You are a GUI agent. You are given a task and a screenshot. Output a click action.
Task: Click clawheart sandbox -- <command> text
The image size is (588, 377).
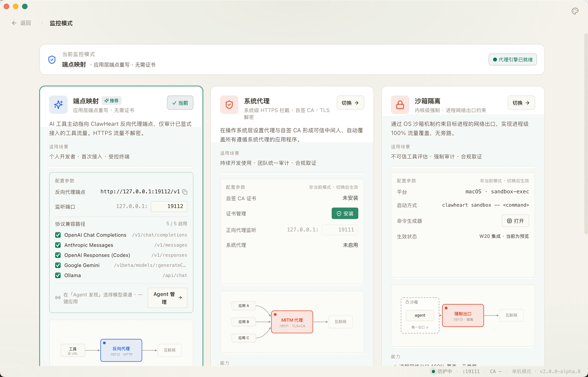tap(485, 205)
